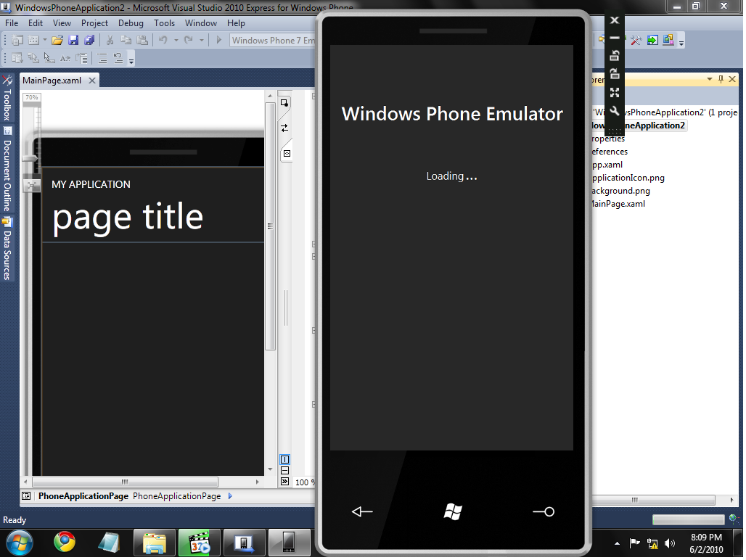Click Save All on the Visual Studio toolbar
This screenshot has height=560, width=746.
click(90, 41)
